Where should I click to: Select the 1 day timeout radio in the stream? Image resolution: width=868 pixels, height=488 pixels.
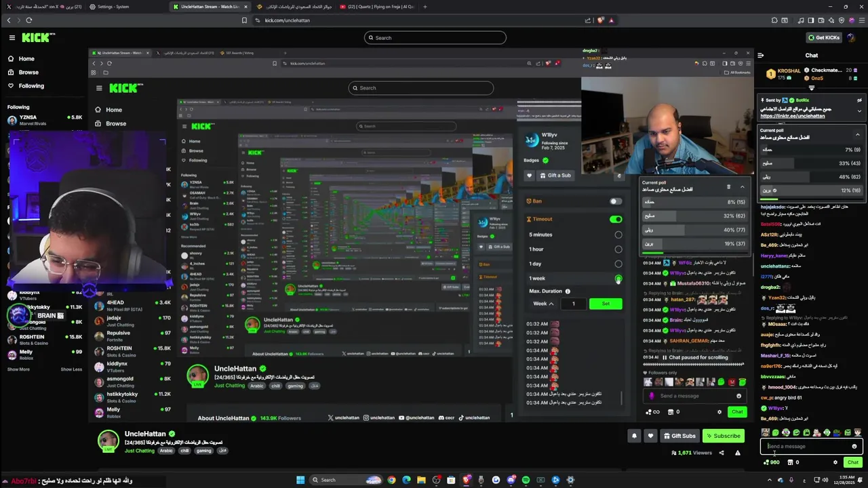[x=618, y=264]
